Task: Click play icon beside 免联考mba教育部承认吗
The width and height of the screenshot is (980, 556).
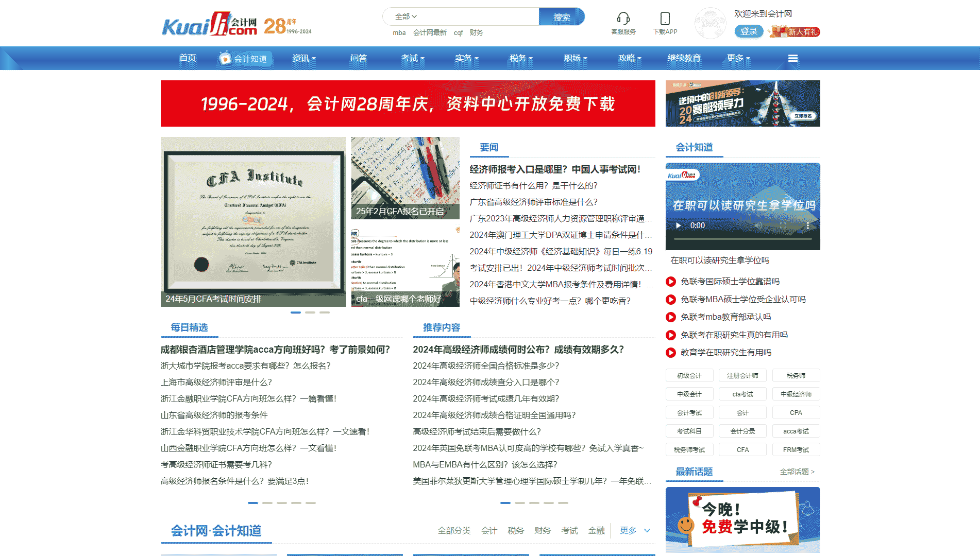Action: pyautogui.click(x=671, y=317)
